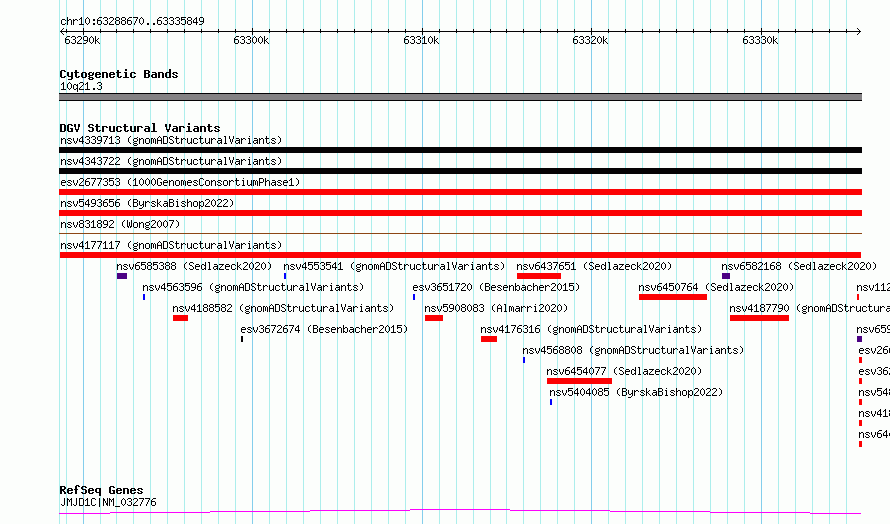Open the nsv4563596 gnomAD variant label

click(x=253, y=287)
